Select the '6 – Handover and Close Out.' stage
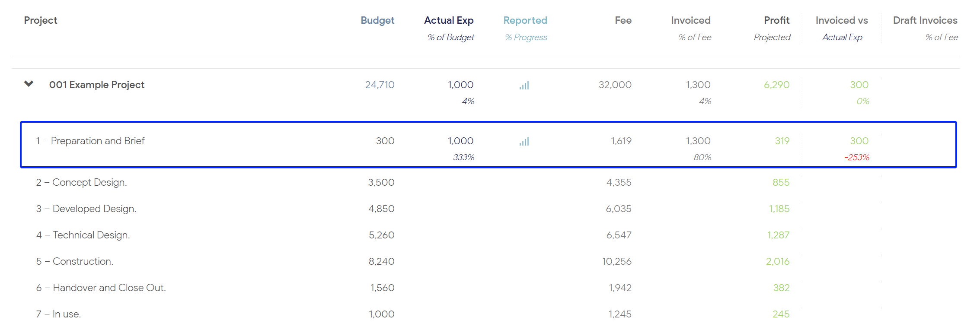Image resolution: width=980 pixels, height=333 pixels. coord(101,288)
